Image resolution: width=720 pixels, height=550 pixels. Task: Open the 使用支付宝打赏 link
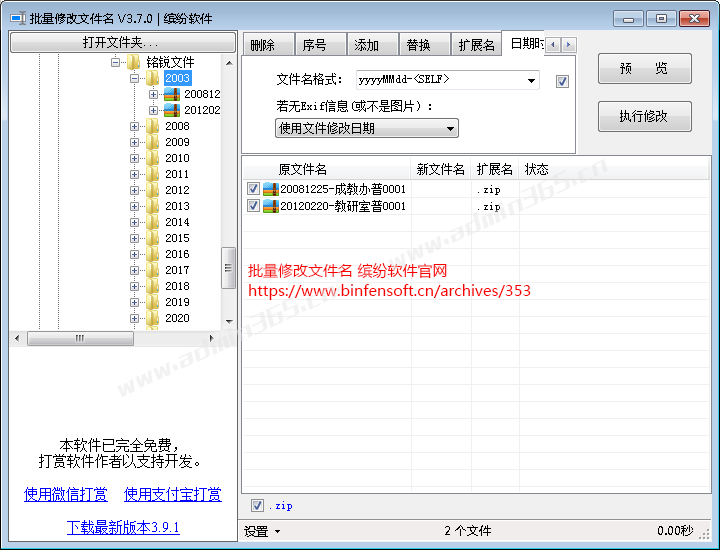click(173, 494)
